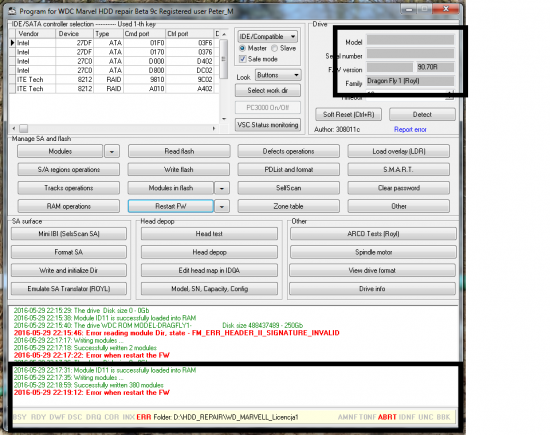Click Edit head map in ID0A
The image size is (550, 435).
point(209,270)
